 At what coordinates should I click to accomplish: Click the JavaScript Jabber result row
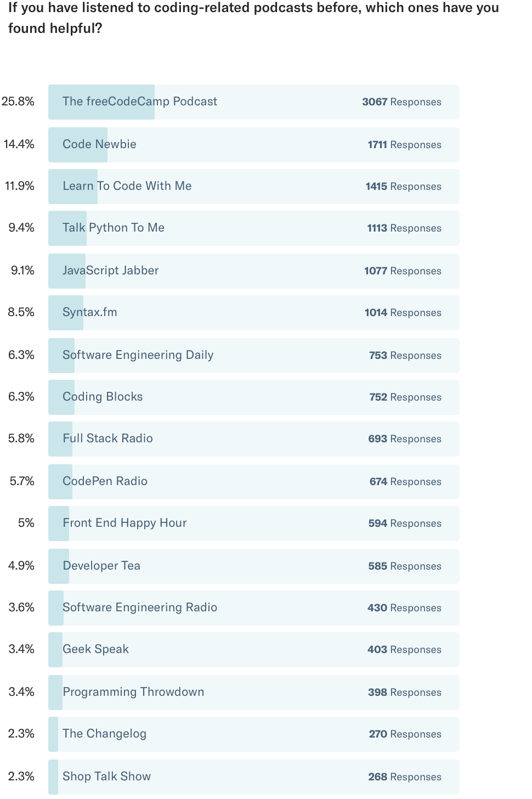254,271
